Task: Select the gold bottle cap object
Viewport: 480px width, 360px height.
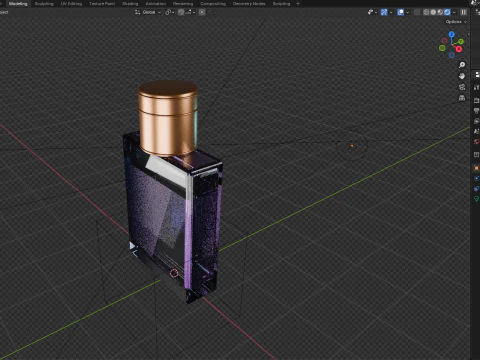Action: (x=168, y=117)
